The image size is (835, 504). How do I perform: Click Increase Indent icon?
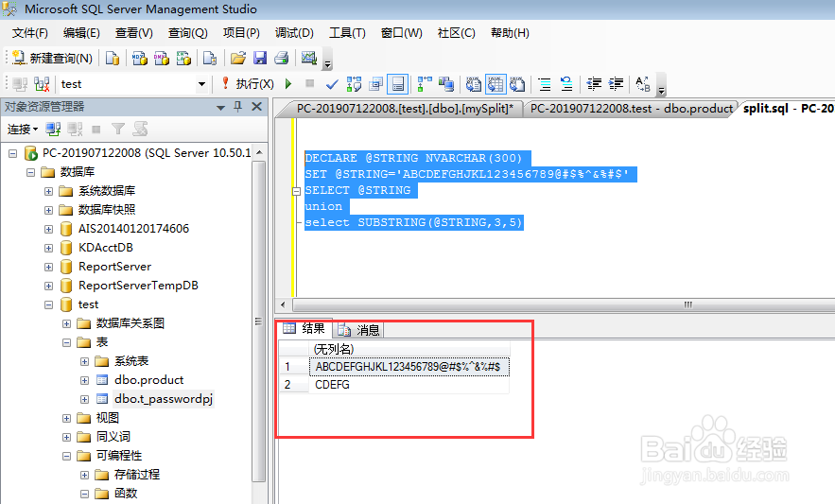tap(617, 84)
